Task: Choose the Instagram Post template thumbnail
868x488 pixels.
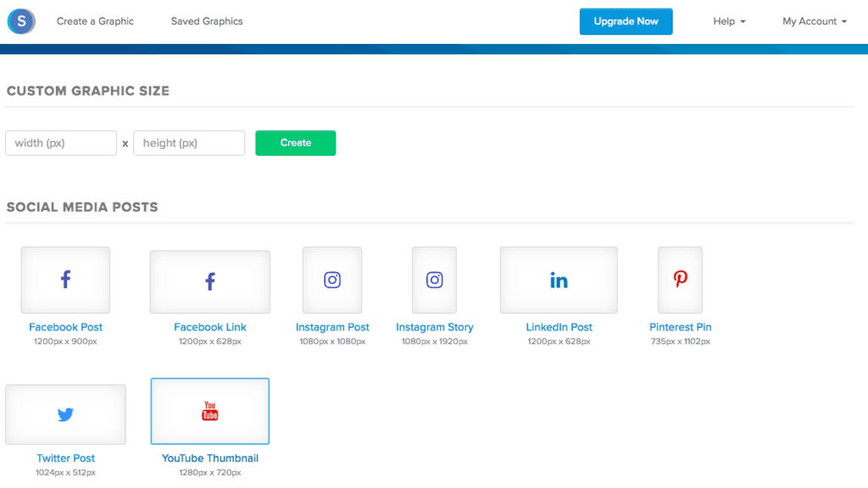Action: pos(332,280)
